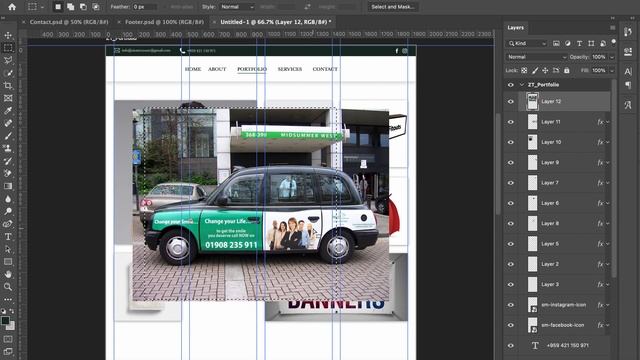Viewport: 640px width, 360px height.
Task: Select the Path Selection tool
Action: (x=8, y=249)
